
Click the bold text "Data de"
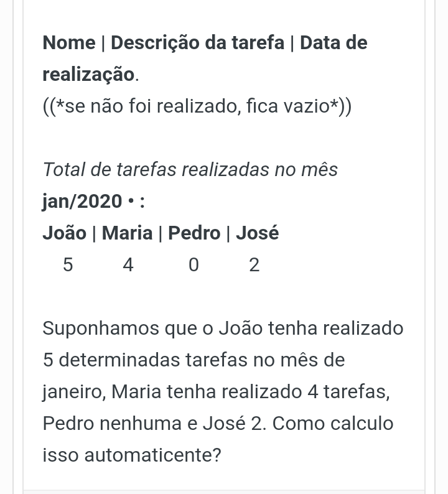click(334, 42)
